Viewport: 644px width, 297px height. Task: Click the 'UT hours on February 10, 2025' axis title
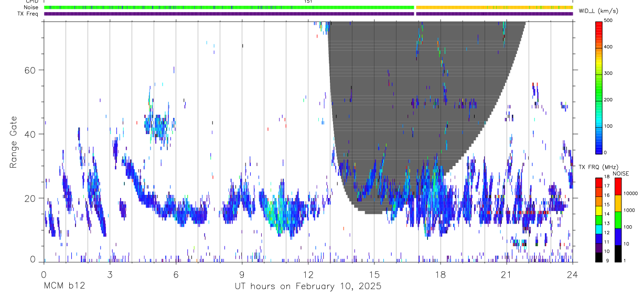coord(308,287)
